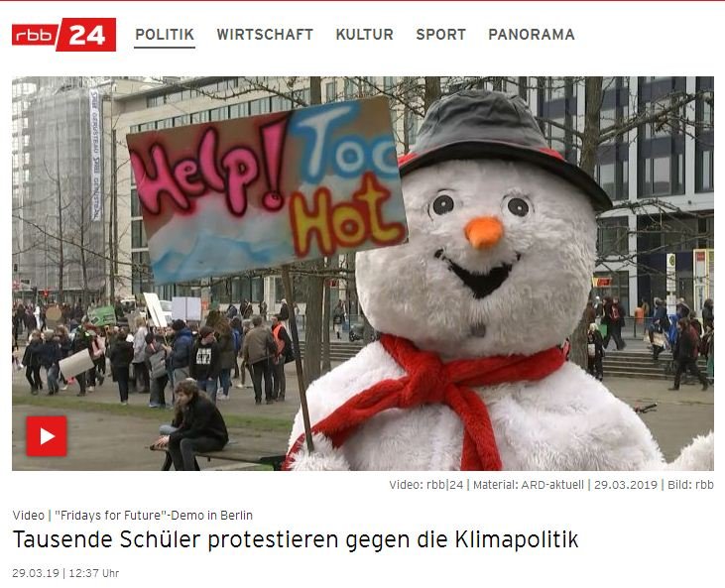Click the date 29.03.2019 in credits
This screenshot has height=588, width=725.
pos(625,485)
